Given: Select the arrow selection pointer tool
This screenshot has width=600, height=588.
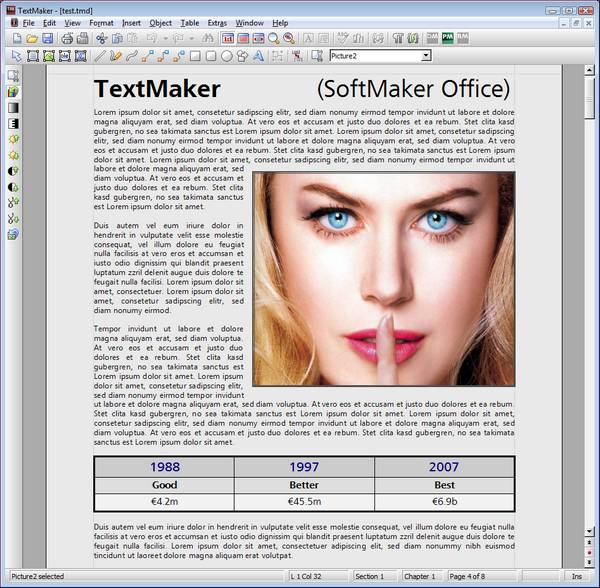Looking at the screenshot, I should (x=14, y=56).
